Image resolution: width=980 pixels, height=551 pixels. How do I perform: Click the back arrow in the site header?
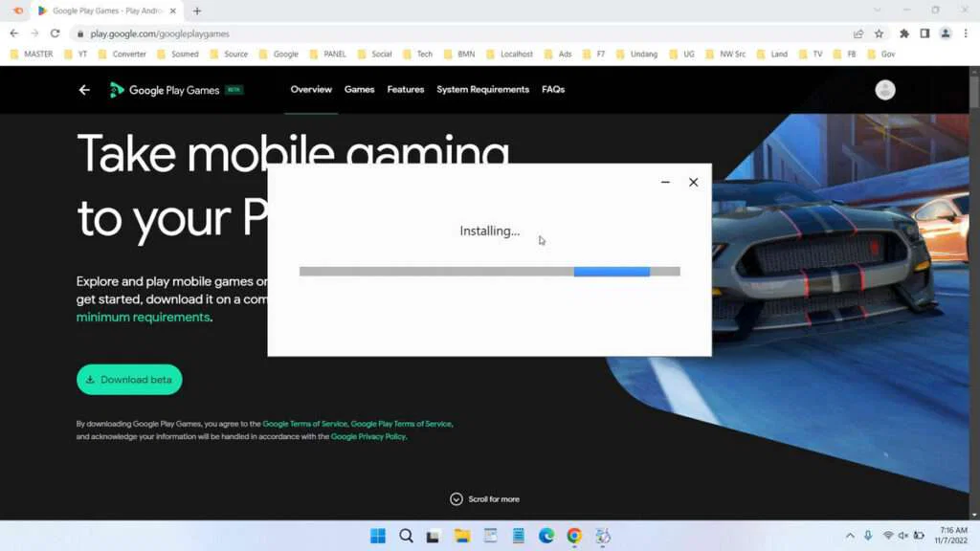(83, 89)
